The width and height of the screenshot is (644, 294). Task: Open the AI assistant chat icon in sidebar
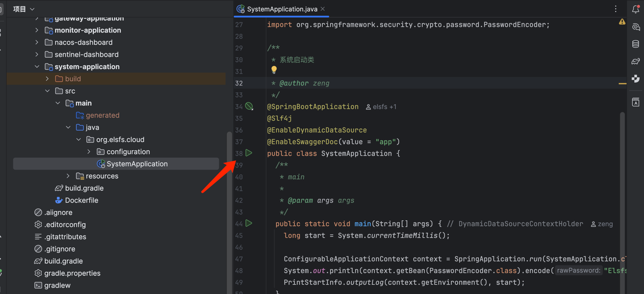click(x=635, y=27)
